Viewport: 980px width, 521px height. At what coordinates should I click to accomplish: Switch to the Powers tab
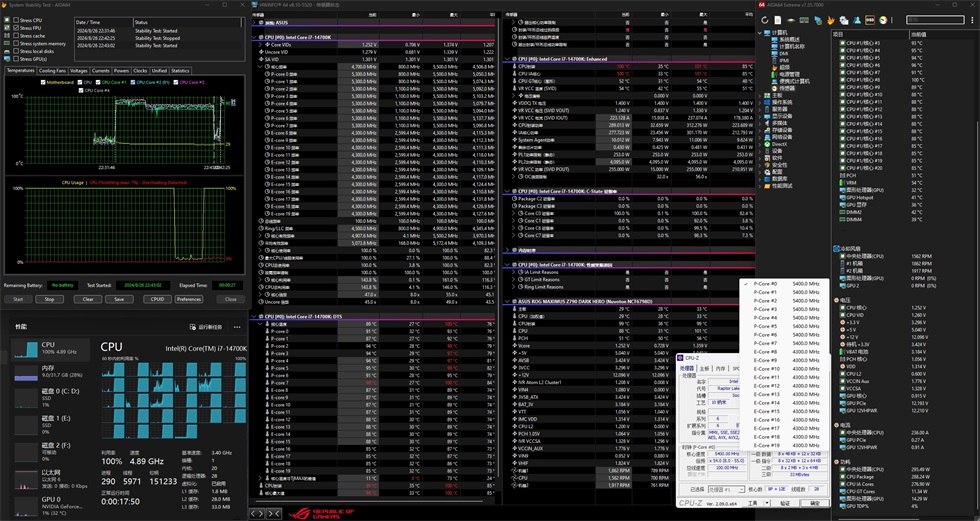tap(121, 71)
